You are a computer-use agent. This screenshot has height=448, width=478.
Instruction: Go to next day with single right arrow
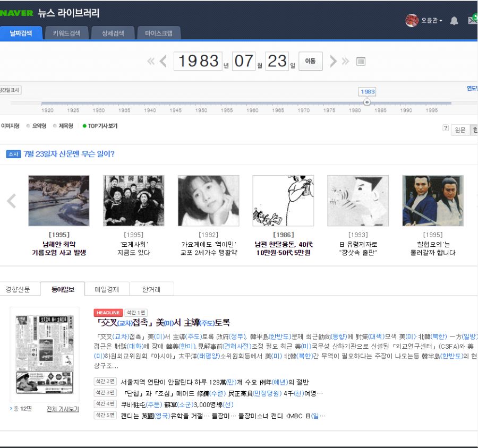[333, 61]
